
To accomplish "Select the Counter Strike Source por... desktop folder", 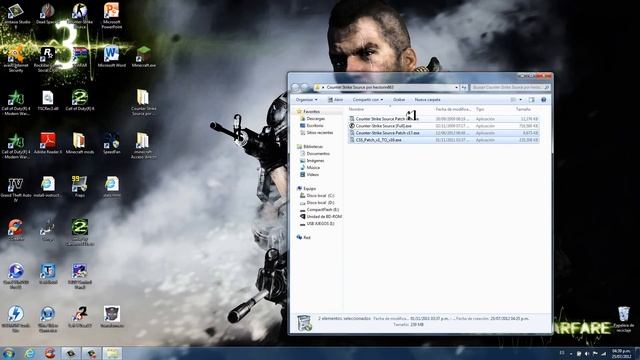I will click(143, 103).
